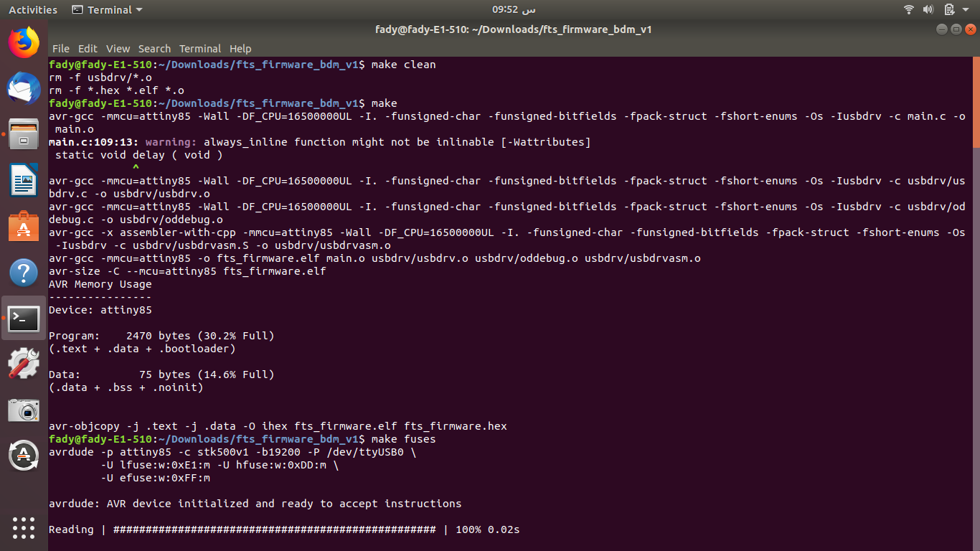Open the File menu
This screenshot has height=551, width=980.
[61, 49]
